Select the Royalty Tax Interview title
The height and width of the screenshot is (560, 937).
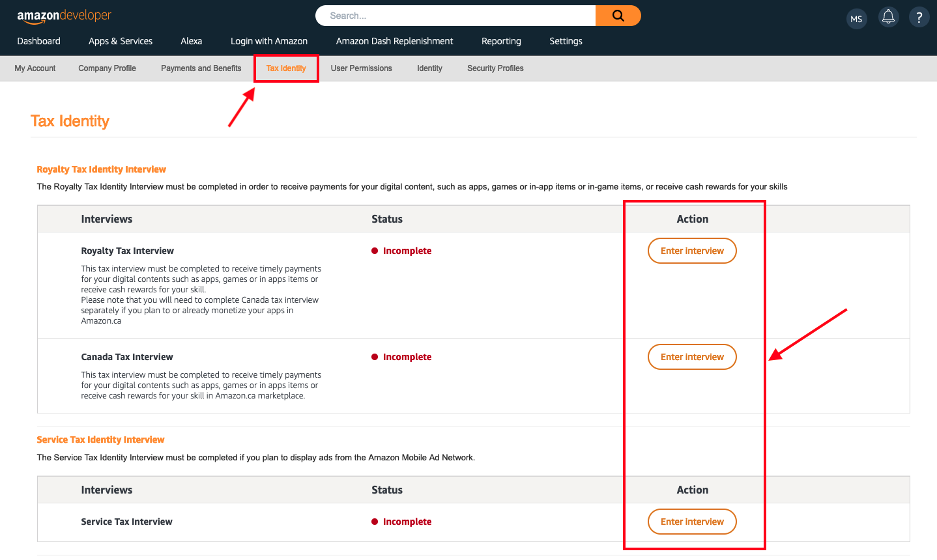coord(128,251)
